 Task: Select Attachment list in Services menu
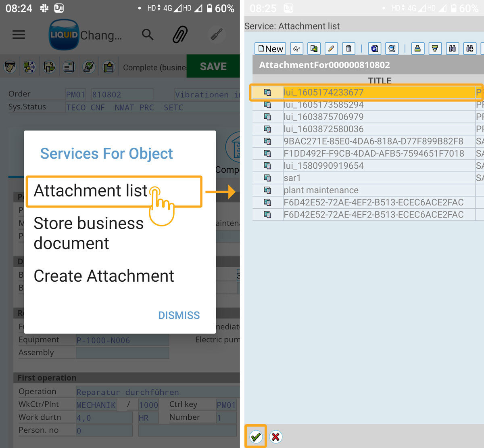point(91,191)
